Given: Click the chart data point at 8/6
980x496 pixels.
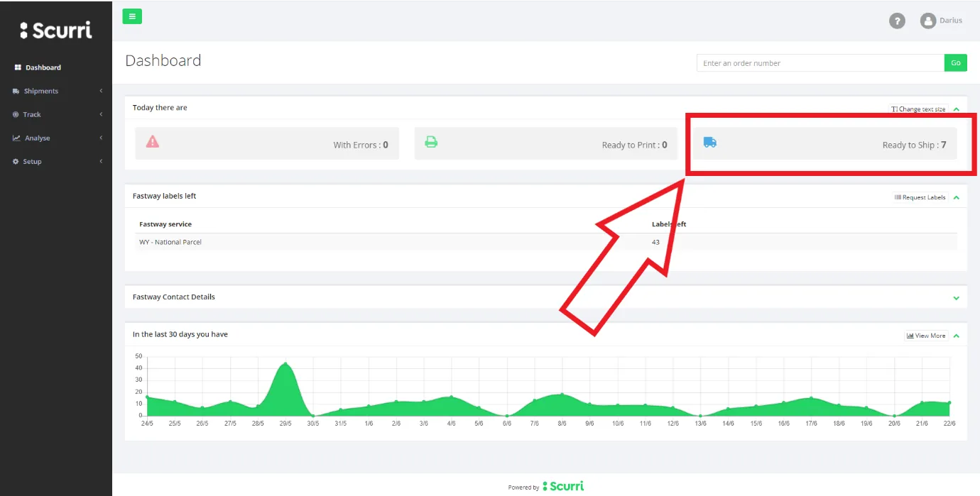Looking at the screenshot, I should click(x=562, y=395).
